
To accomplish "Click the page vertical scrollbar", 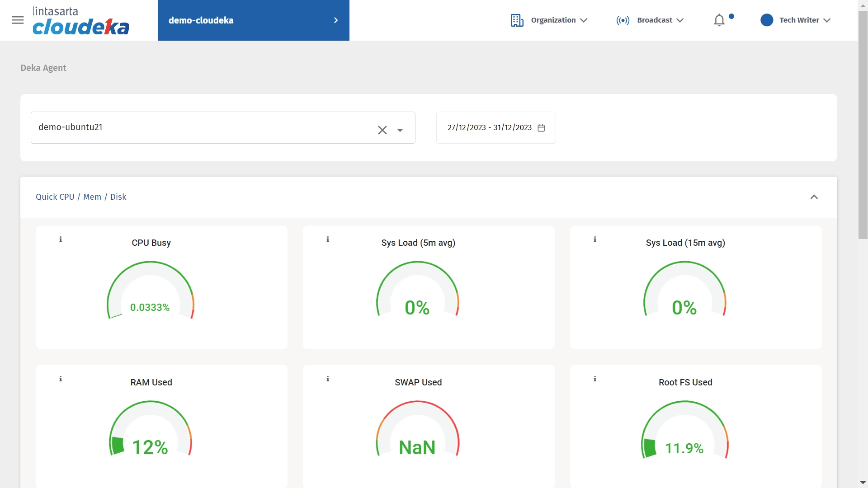I will (x=863, y=124).
